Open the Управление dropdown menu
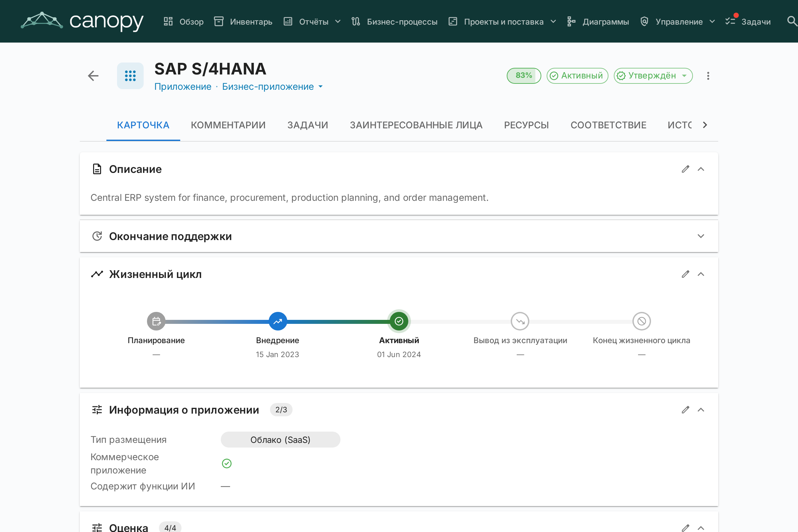 click(678, 22)
